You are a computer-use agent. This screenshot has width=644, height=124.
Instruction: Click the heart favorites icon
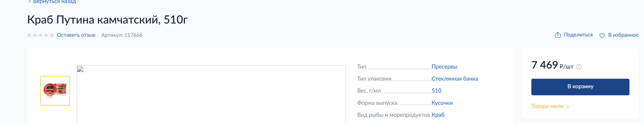point(602,36)
